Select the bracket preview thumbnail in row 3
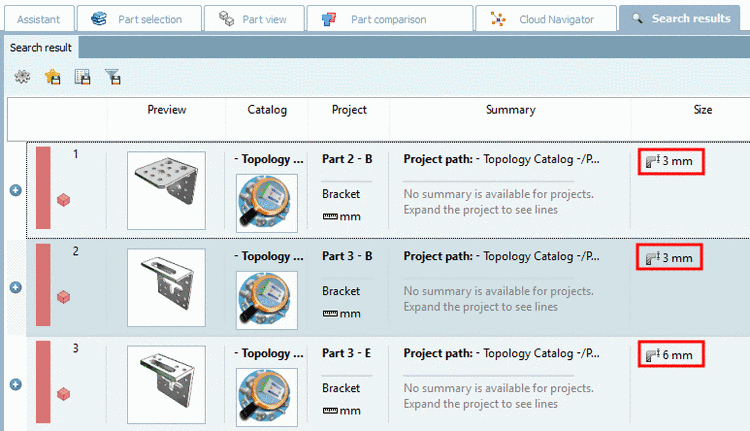This screenshot has height=431, width=750. point(166,384)
